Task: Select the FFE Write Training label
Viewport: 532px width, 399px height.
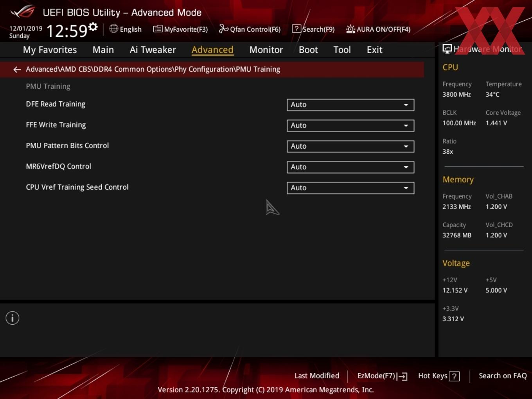Action: pyautogui.click(x=56, y=125)
